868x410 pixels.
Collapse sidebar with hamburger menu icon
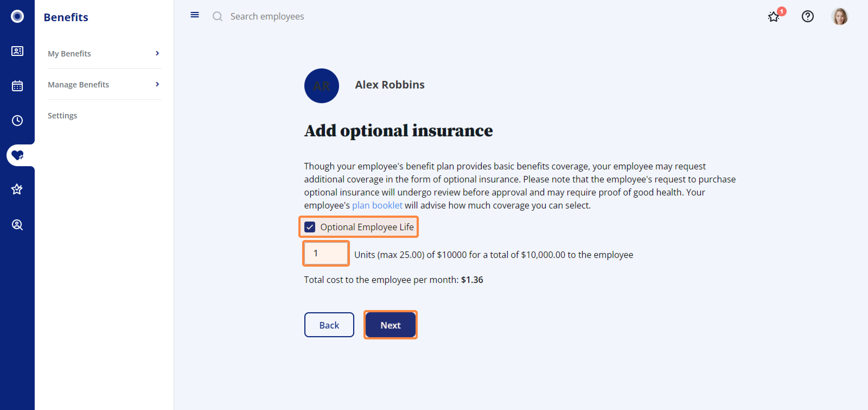pyautogui.click(x=195, y=15)
